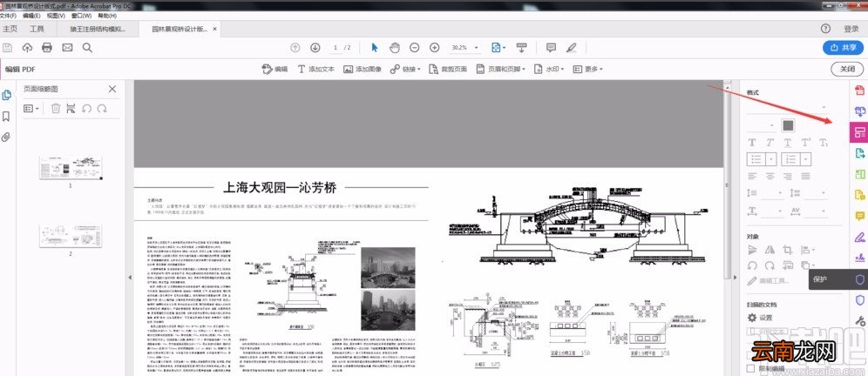Open the numbered list style dropdown

tap(808, 159)
